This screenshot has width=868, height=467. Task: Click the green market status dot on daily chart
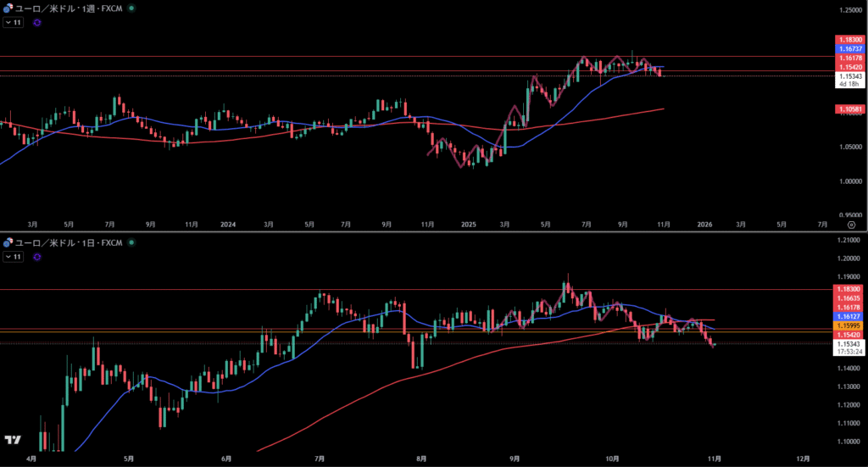tap(130, 243)
